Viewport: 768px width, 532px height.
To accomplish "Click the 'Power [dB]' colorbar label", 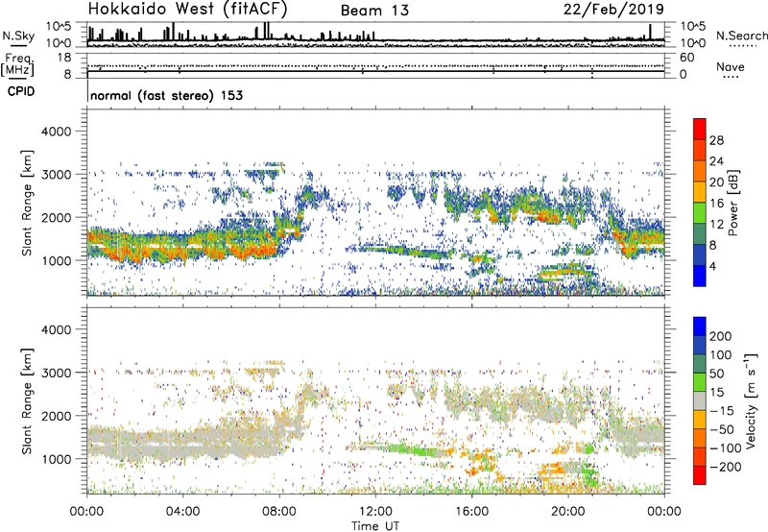I will click(x=732, y=203).
